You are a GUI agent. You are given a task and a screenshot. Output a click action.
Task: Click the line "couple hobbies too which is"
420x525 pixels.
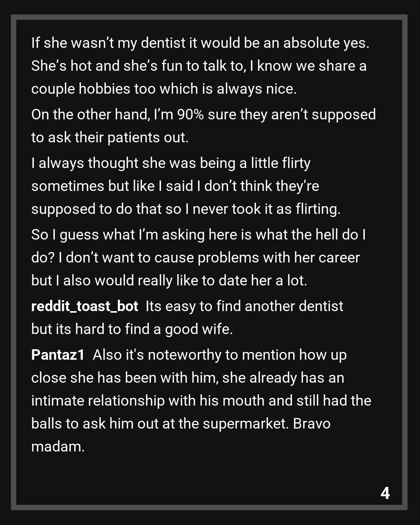[x=163, y=89]
